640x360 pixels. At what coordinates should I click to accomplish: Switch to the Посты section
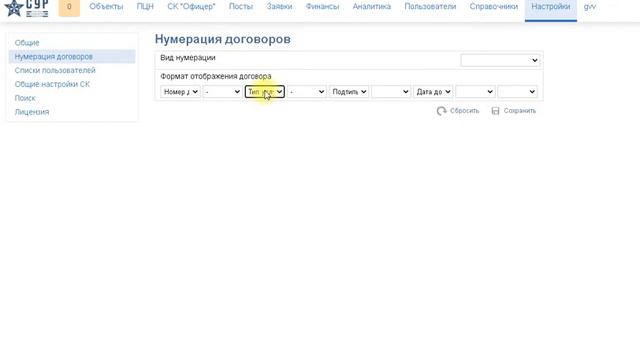tap(241, 7)
